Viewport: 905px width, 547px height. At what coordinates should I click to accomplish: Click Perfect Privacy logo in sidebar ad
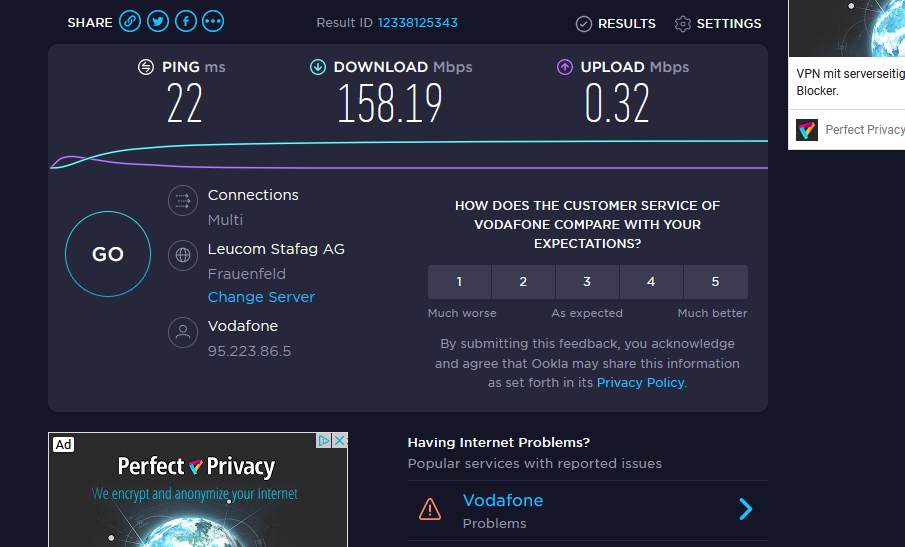click(807, 130)
